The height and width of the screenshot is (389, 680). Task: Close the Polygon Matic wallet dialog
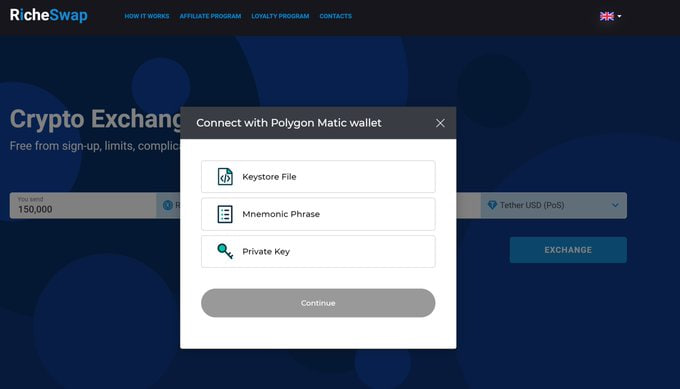coord(440,123)
